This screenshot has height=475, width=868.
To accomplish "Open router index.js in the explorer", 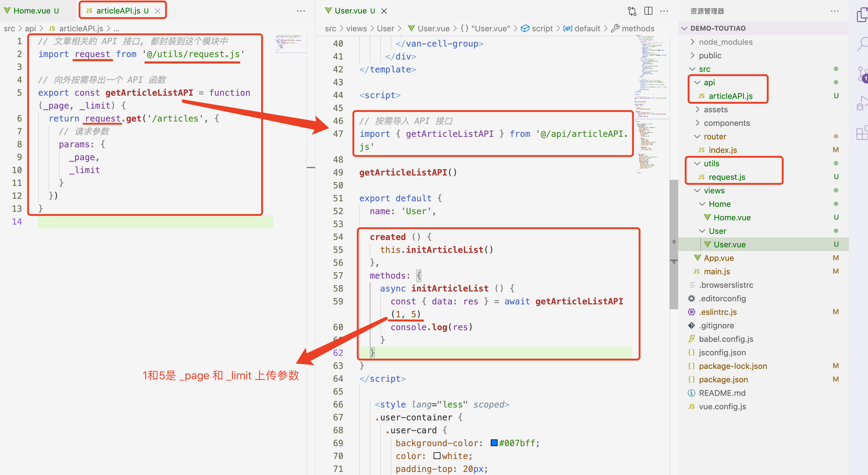I will [764, 150].
